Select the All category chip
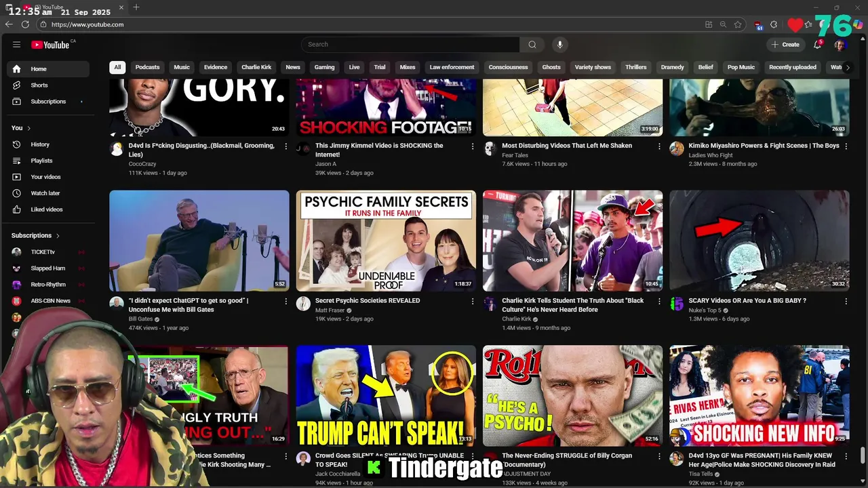This screenshot has width=868, height=488. pos(117,67)
